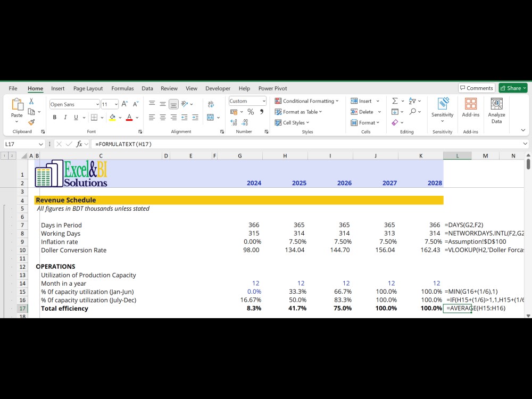The height and width of the screenshot is (399, 532).
Task: Open the Comments pane button
Action: pyautogui.click(x=476, y=88)
